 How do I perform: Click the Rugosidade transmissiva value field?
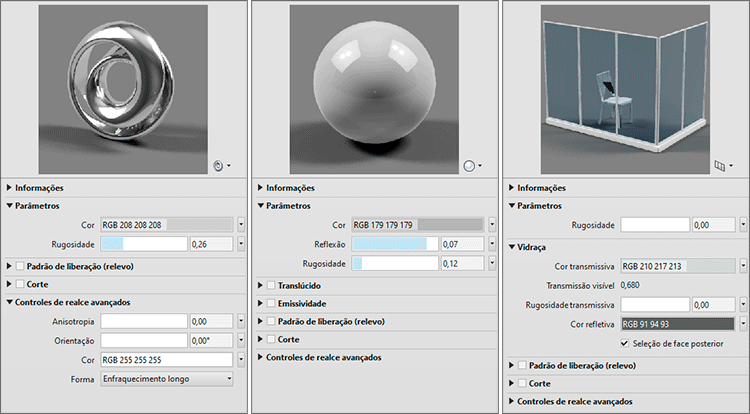pyautogui.click(x=714, y=304)
